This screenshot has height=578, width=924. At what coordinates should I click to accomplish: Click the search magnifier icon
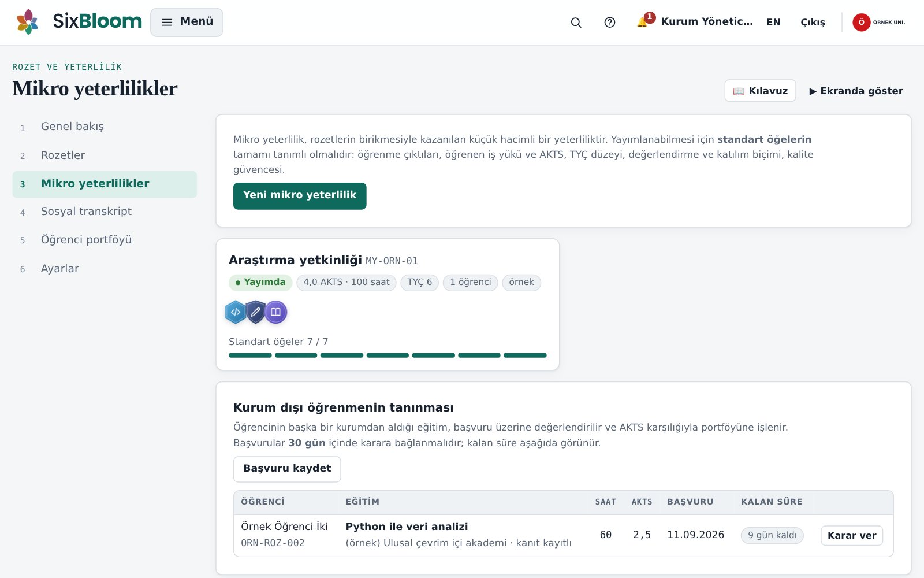(x=576, y=23)
